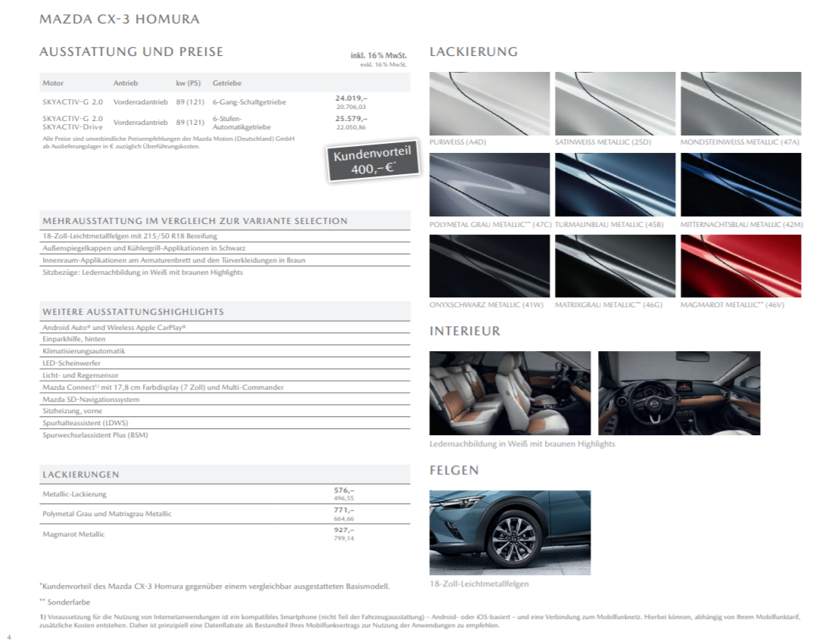Click the Spurwechselassistent Plus (BSM) row
Image resolution: width=832 pixels, height=644 pixels.
pyautogui.click(x=225, y=435)
